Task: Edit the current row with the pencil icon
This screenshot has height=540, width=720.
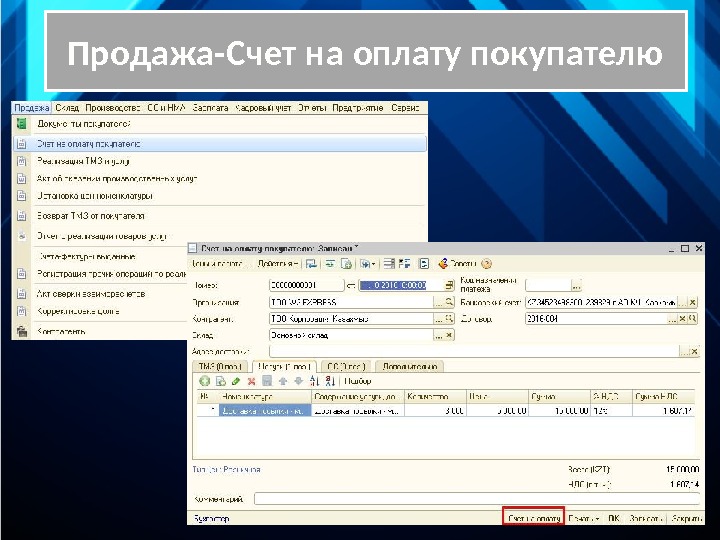Action: pos(236,381)
